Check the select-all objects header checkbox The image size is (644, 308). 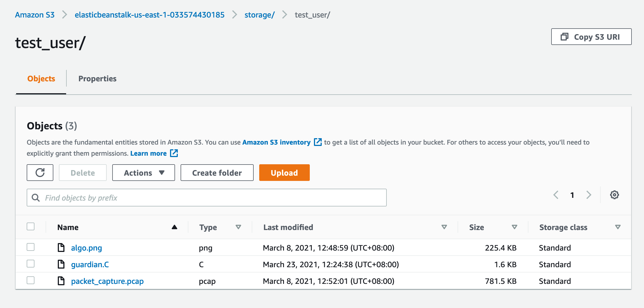pos(31,226)
